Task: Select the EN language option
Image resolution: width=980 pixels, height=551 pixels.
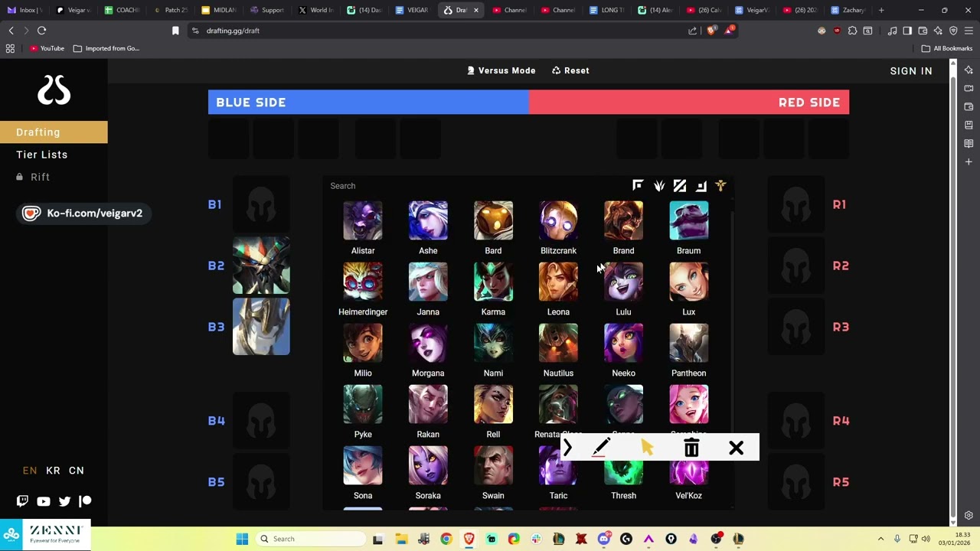Action: [x=30, y=471]
